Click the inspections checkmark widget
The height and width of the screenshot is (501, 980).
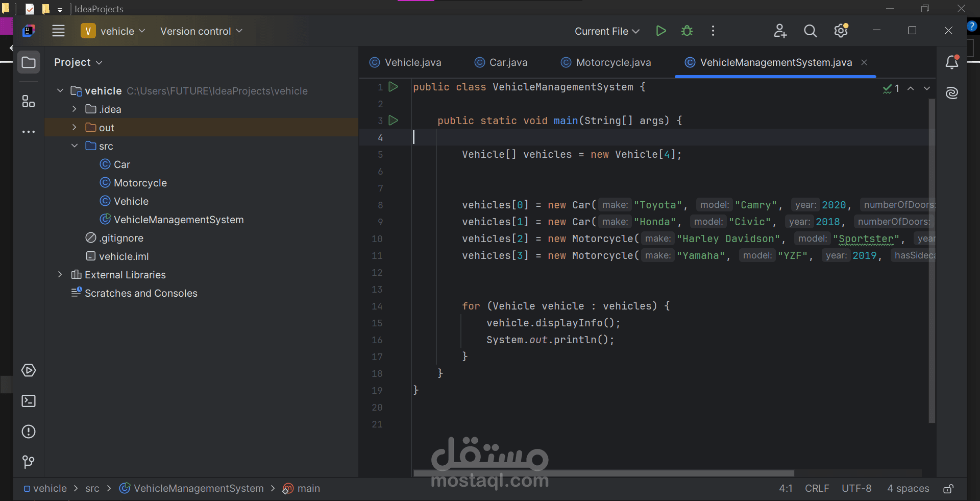pyautogui.click(x=891, y=88)
